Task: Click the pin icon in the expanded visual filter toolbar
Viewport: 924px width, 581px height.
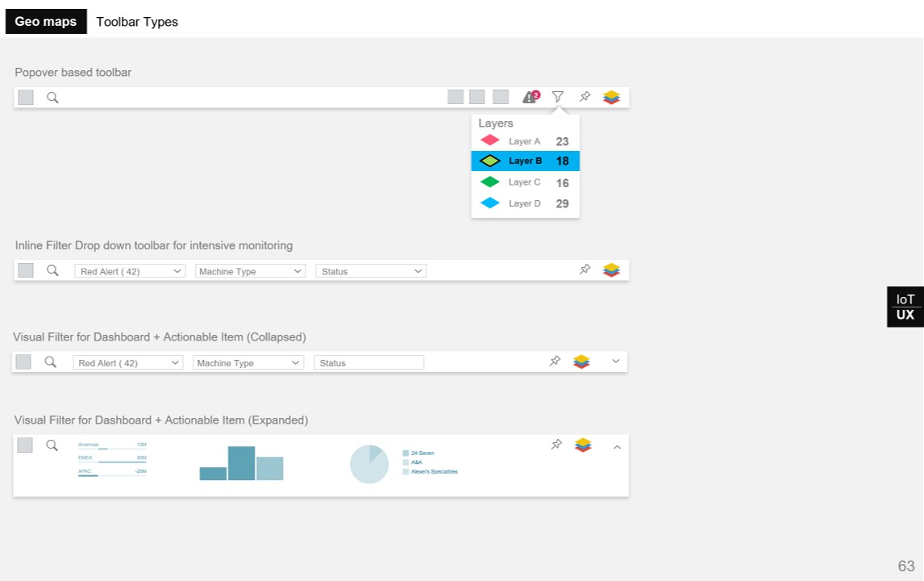Action: [x=556, y=445]
